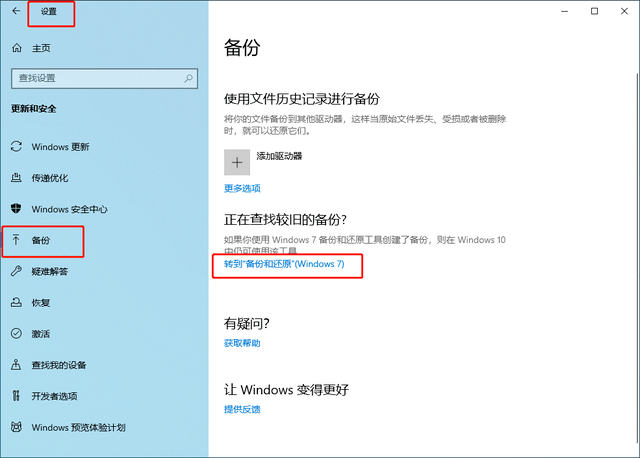Click the 添加驱动器 label
This screenshot has width=640, height=458.
tap(279, 156)
